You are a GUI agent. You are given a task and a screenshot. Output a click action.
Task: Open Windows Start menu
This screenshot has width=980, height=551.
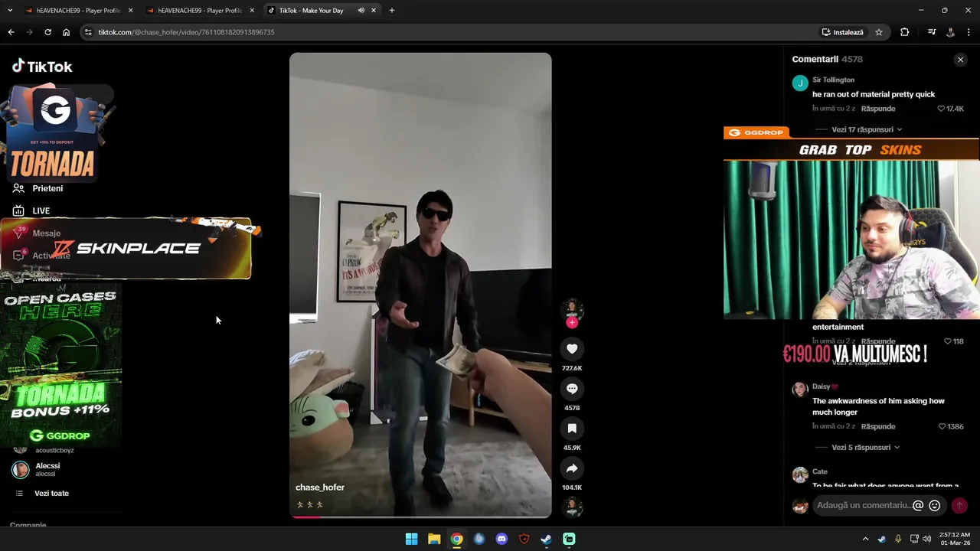(411, 539)
